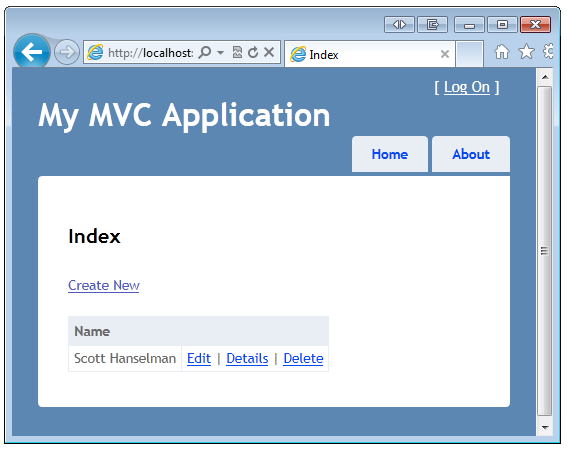Open the browser Home page icon
Viewport: 578px width, 458px height.
(502, 52)
